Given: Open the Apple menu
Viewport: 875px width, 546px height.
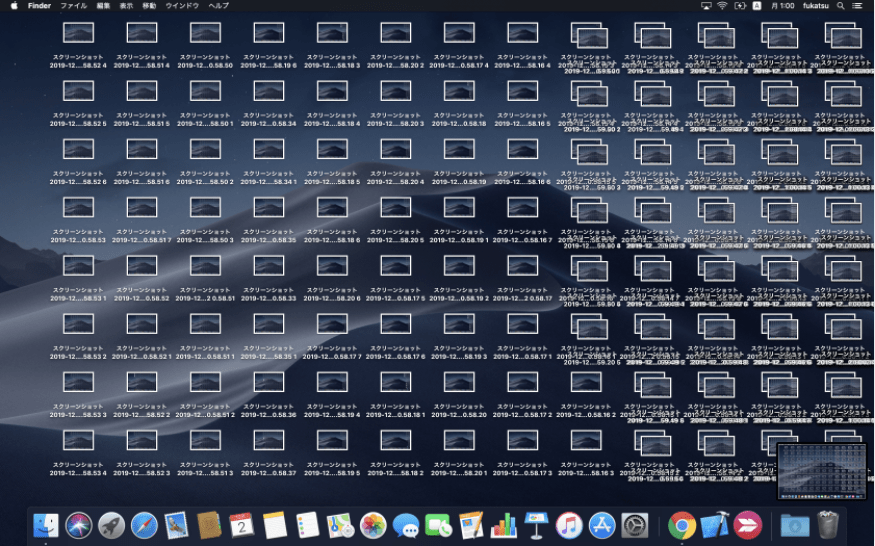Looking at the screenshot, I should (x=14, y=6).
